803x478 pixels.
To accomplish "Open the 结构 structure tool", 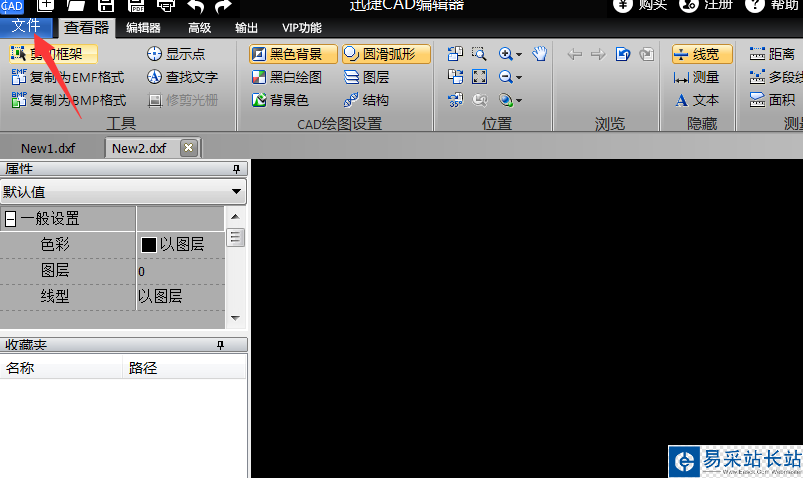I will 366,100.
